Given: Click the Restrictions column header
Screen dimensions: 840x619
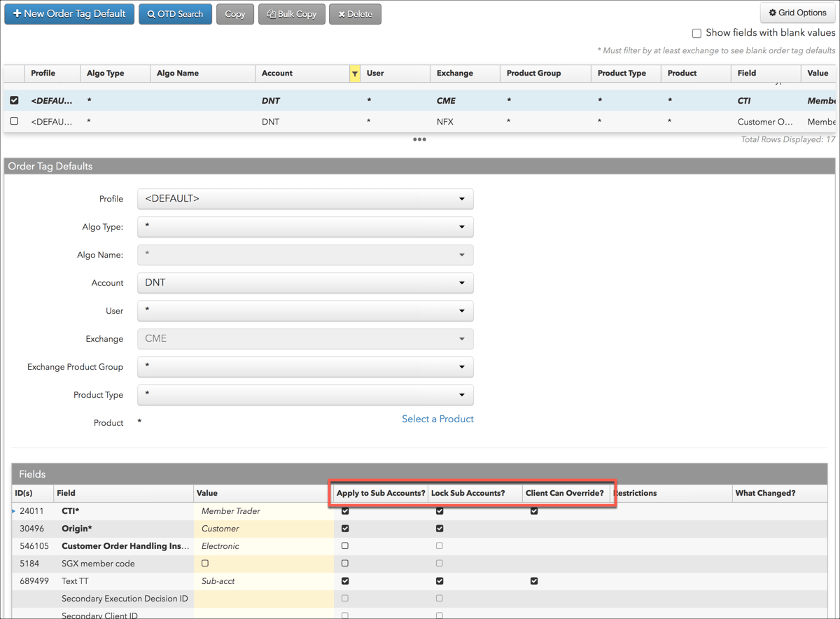Looking at the screenshot, I should (x=671, y=493).
